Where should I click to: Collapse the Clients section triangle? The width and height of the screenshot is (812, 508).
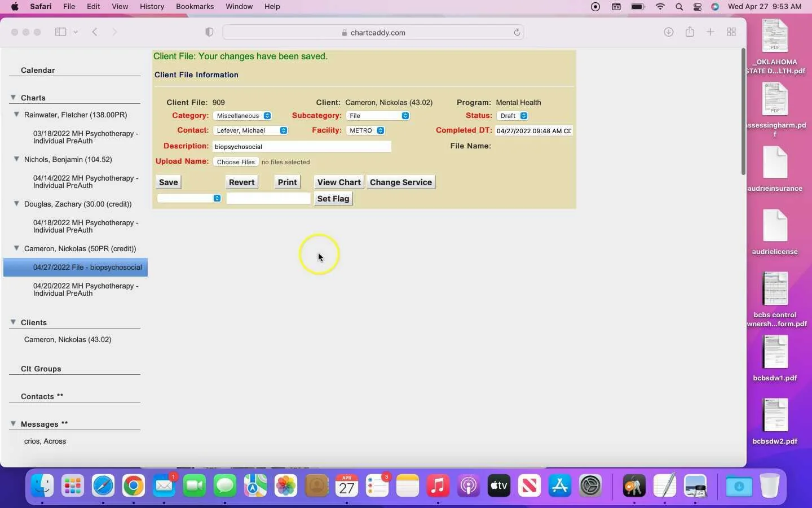13,322
